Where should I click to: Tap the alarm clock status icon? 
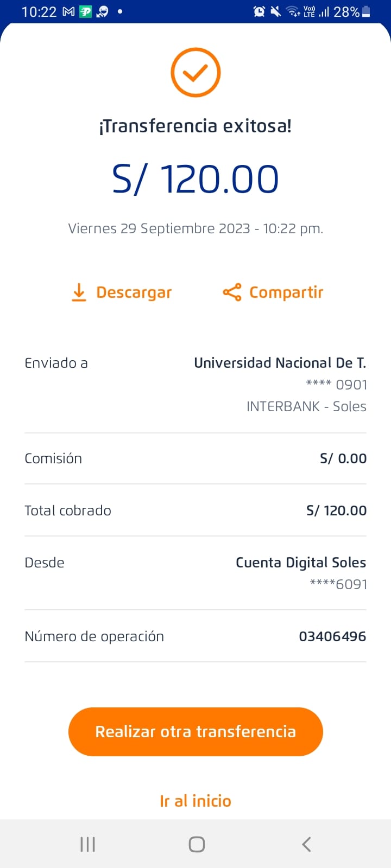pyautogui.click(x=259, y=11)
